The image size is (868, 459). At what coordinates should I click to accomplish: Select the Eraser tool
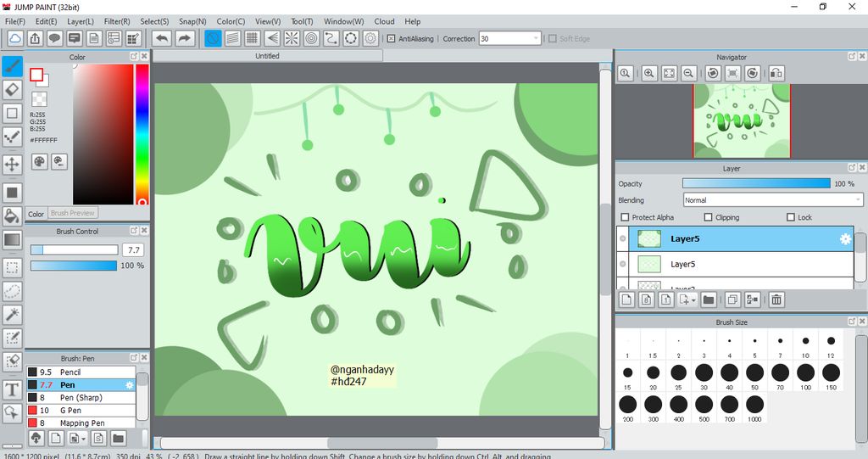[x=12, y=89]
